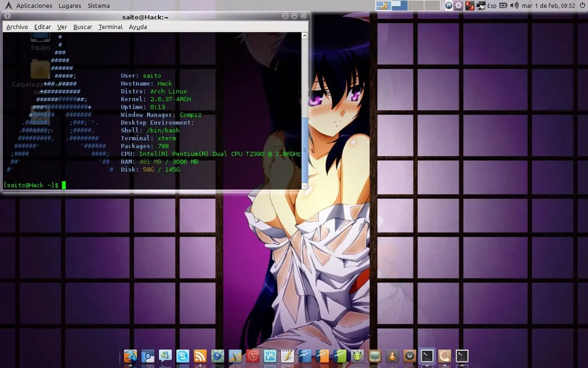Click the terminal scrollbar down arrow
Image resolution: width=588 pixels, height=368 pixels.
[x=305, y=186]
